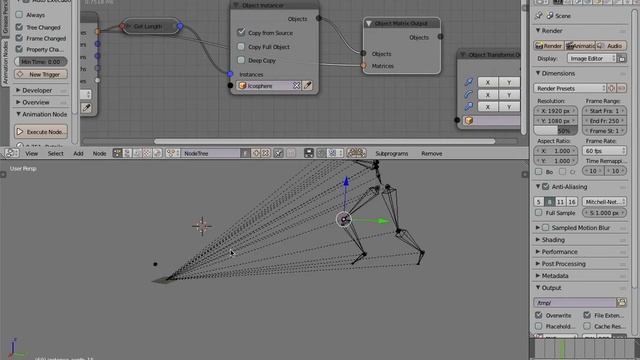640x360 pixels.
Task: Click the node editor horizontal scrollbar
Action: click(324, 141)
